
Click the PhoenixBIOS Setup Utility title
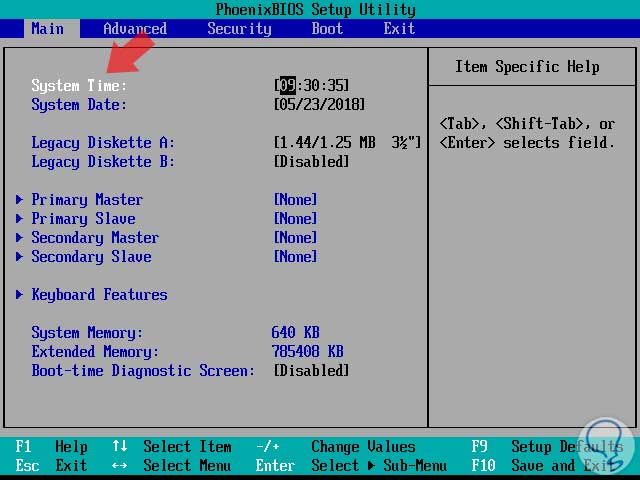[x=316, y=9]
